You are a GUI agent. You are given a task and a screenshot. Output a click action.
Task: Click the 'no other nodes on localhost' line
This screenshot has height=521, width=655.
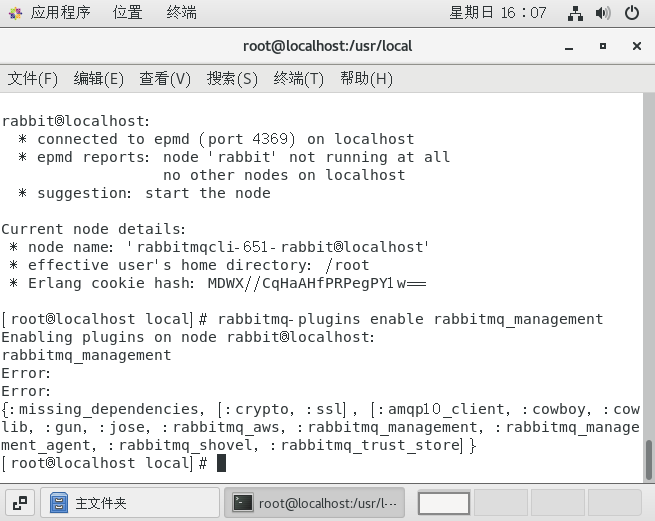(x=284, y=175)
